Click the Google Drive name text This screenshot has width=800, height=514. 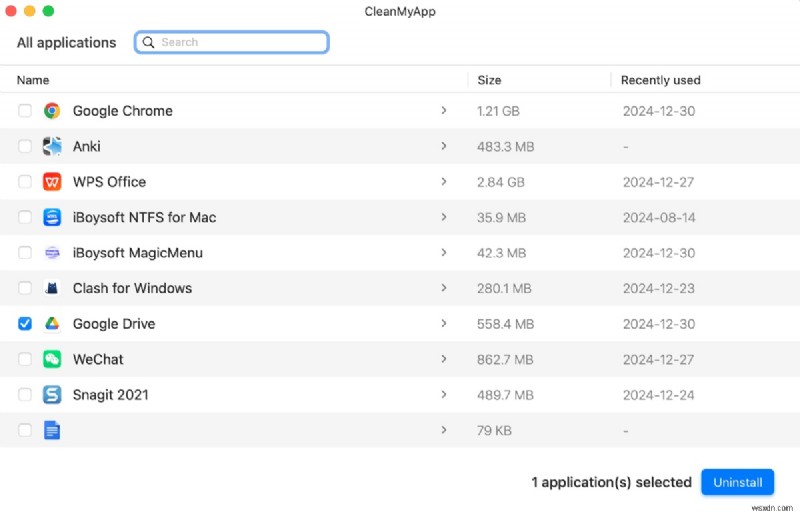tap(114, 324)
